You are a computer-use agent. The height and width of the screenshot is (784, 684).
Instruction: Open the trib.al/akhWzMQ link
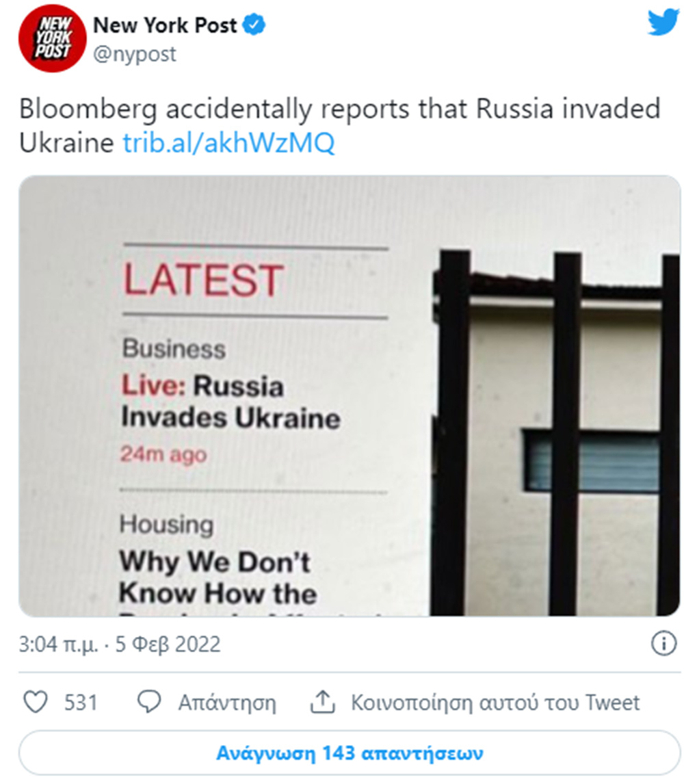click(228, 143)
